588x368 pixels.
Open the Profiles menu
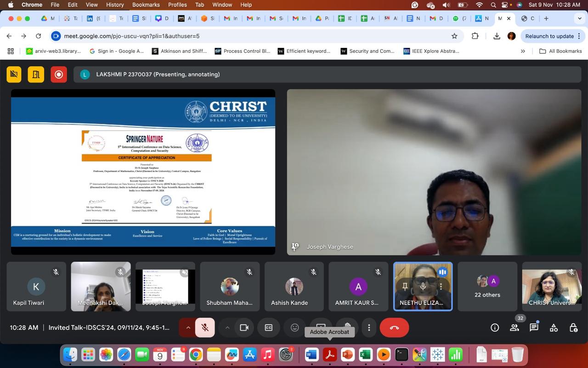pyautogui.click(x=177, y=5)
